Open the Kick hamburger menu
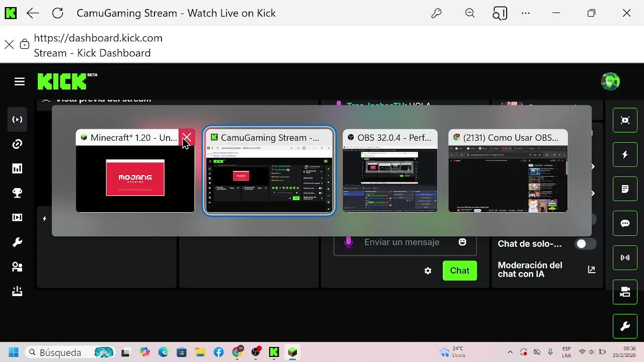The image size is (644, 362). pos(20,81)
